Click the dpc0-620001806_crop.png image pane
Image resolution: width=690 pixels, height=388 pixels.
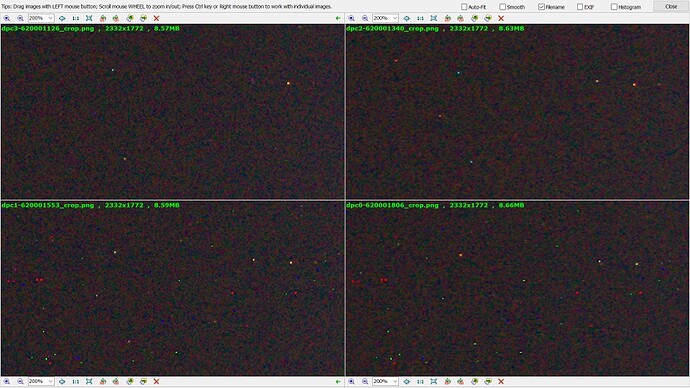518,289
